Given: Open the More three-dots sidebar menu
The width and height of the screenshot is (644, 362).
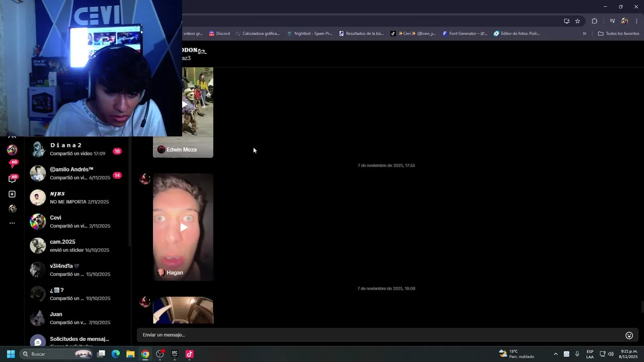Looking at the screenshot, I should coord(12,223).
